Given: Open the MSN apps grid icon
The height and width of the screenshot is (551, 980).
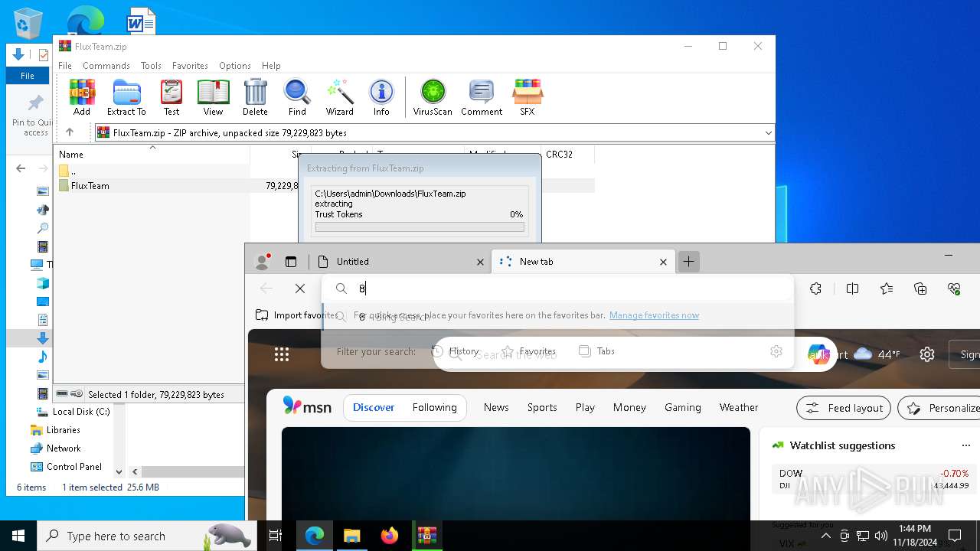Looking at the screenshot, I should pos(282,354).
